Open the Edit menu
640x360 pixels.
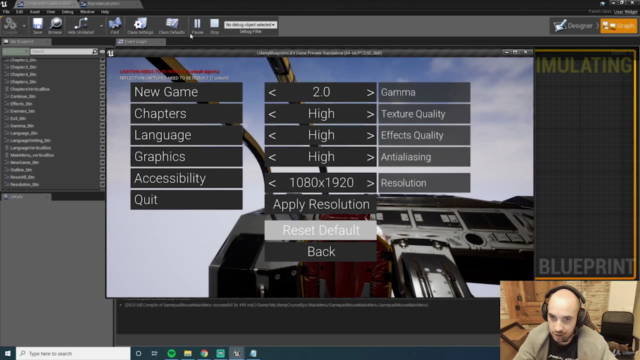19,12
